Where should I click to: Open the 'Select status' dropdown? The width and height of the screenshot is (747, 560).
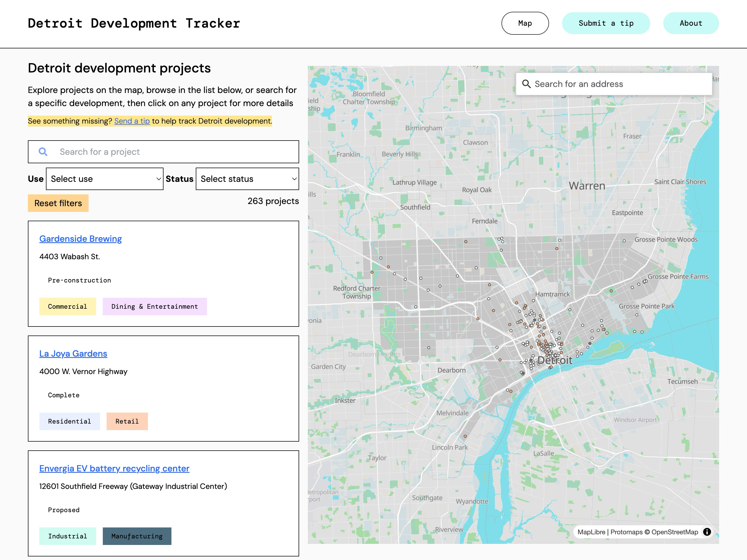tap(247, 179)
